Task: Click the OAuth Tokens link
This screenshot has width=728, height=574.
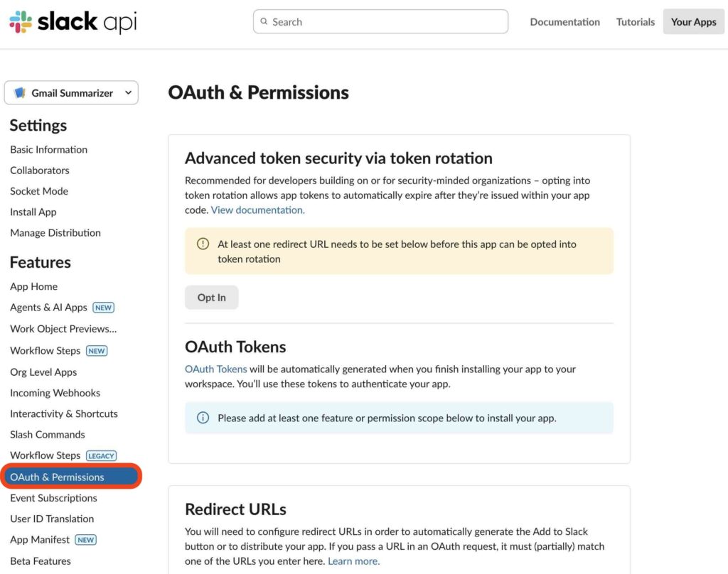Action: click(x=216, y=369)
